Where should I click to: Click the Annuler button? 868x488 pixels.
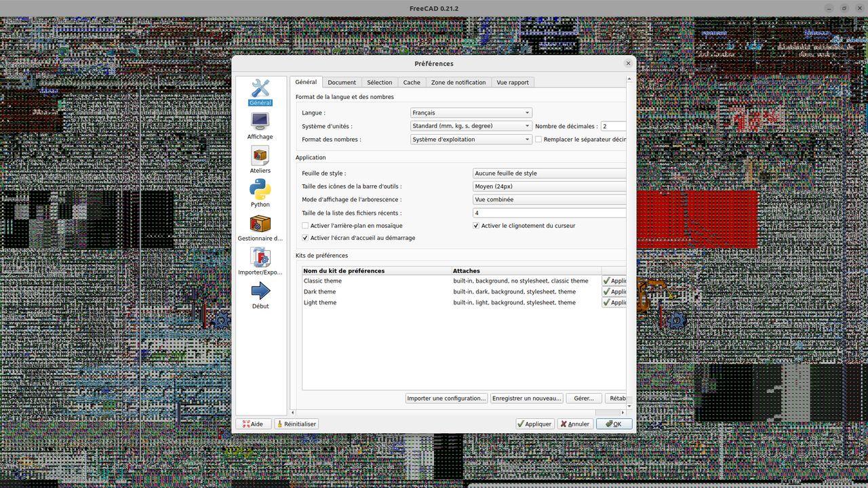575,424
